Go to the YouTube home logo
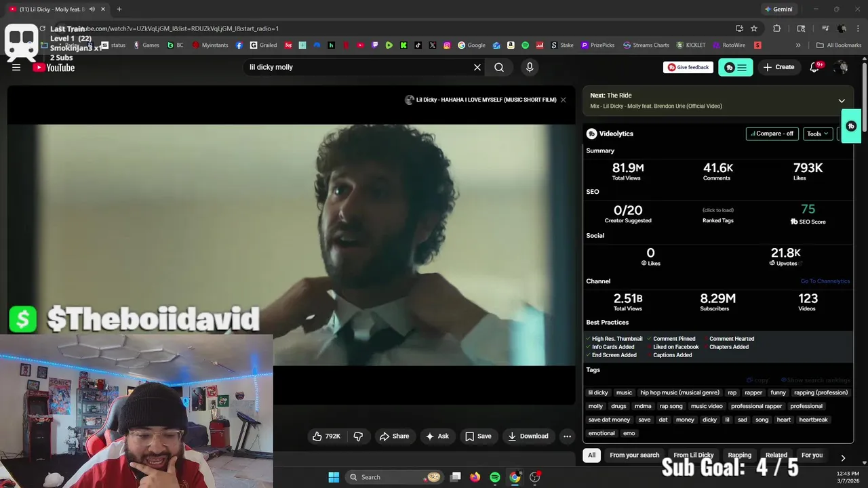The image size is (868, 488). coord(54,67)
